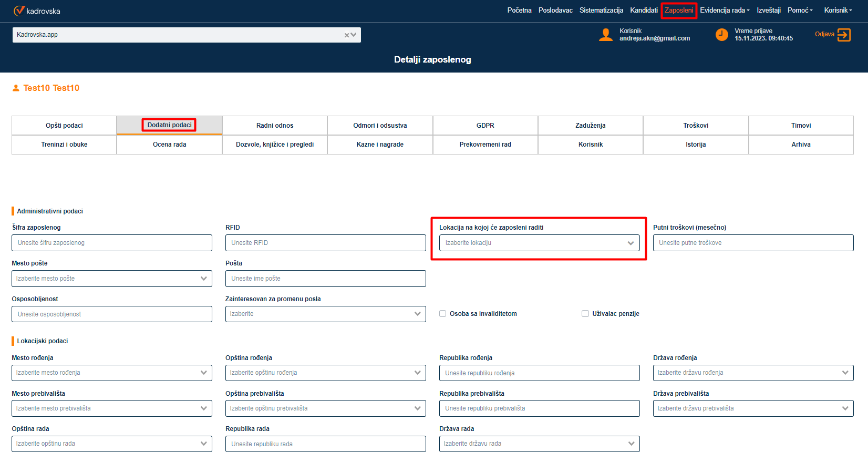Screen dimensions: 868x462
Task: Click the Odjava logout link
Action: [824, 34]
